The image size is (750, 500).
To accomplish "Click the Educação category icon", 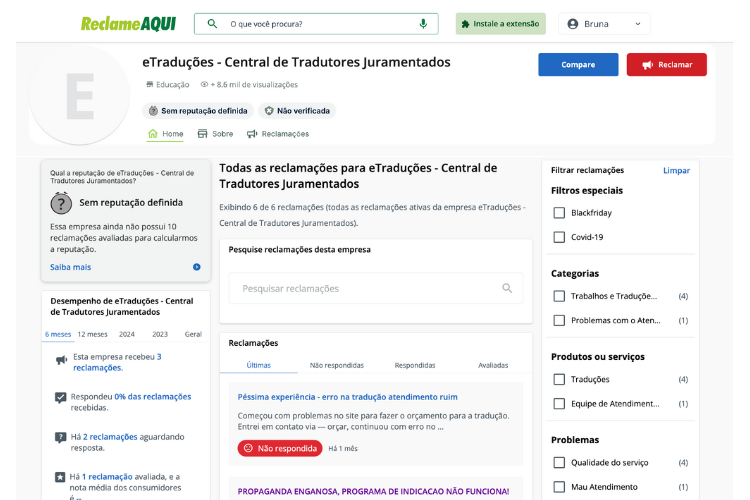I will coord(150,85).
